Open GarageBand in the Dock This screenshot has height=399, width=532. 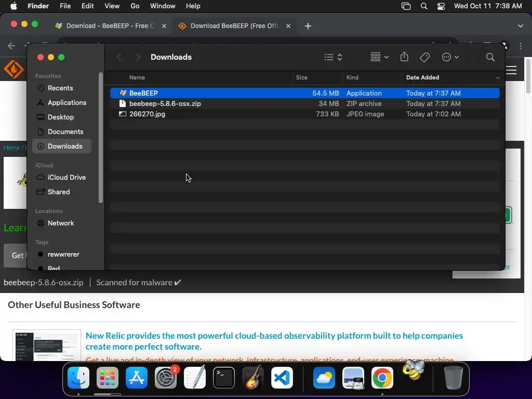point(253,378)
